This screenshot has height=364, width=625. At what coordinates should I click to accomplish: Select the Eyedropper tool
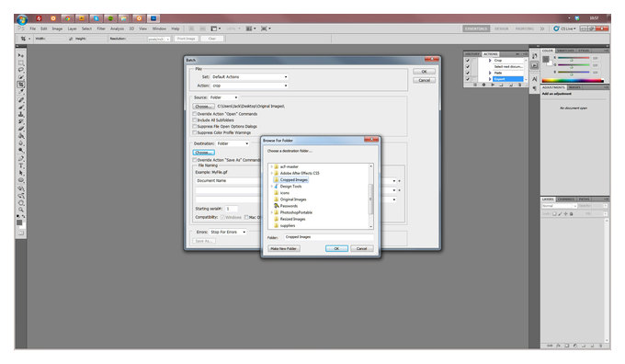coord(21,92)
